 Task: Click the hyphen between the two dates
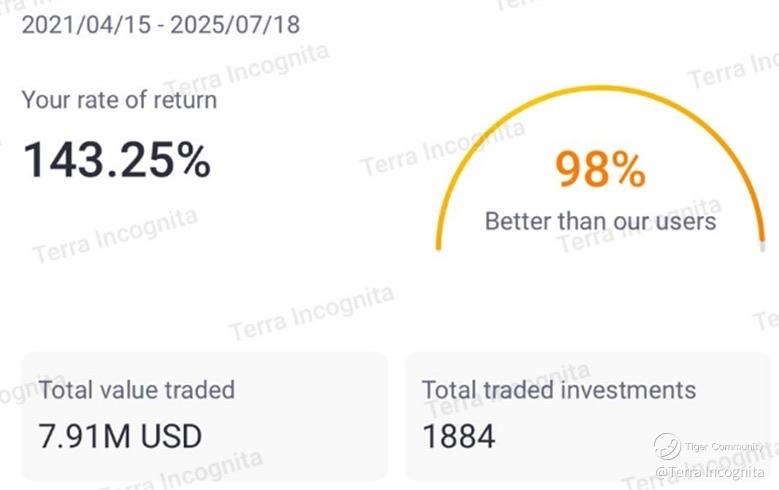(x=160, y=24)
